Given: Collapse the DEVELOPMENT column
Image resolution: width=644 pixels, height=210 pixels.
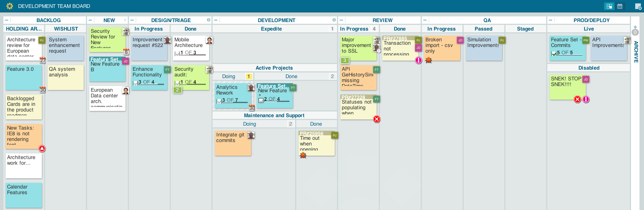Looking at the screenshot, I should (x=216, y=20).
